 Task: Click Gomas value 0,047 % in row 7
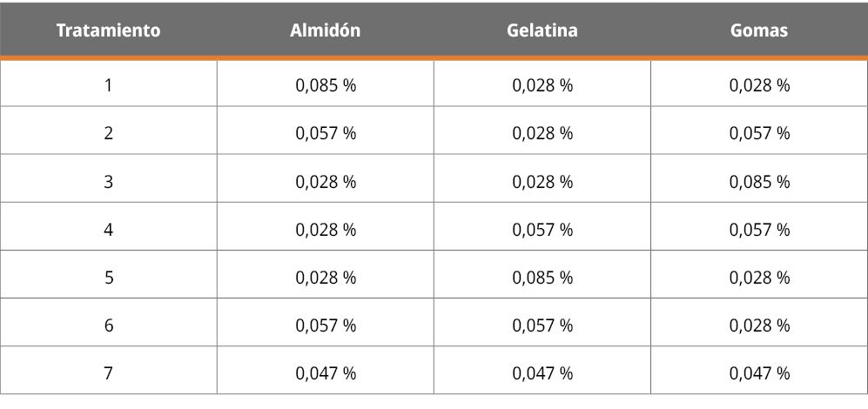tap(759, 373)
